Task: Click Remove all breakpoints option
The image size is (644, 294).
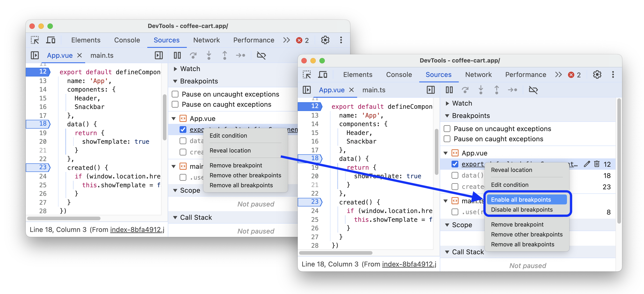Action: pos(522,244)
